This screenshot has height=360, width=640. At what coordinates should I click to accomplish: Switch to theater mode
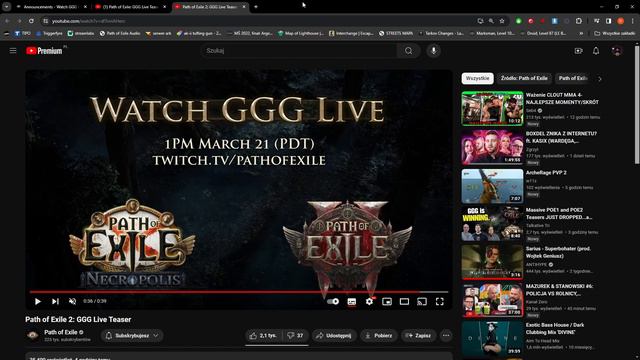coord(404,301)
